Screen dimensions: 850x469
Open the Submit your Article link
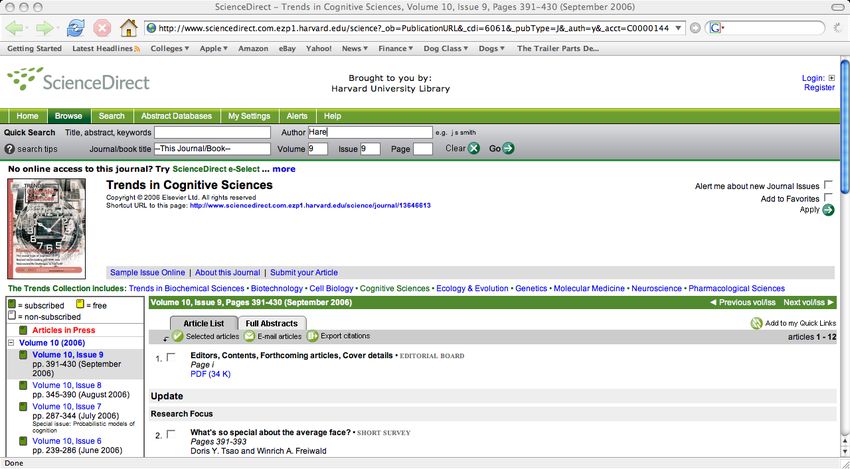point(304,273)
